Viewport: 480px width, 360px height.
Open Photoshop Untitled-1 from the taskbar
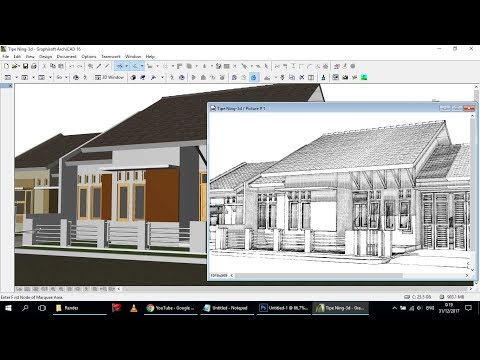(x=284, y=308)
